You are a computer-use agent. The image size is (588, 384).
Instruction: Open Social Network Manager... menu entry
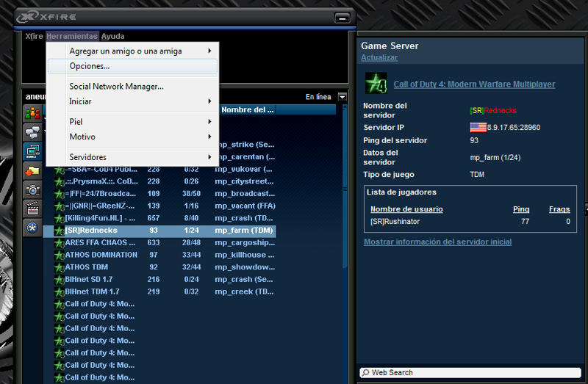[x=132, y=87]
